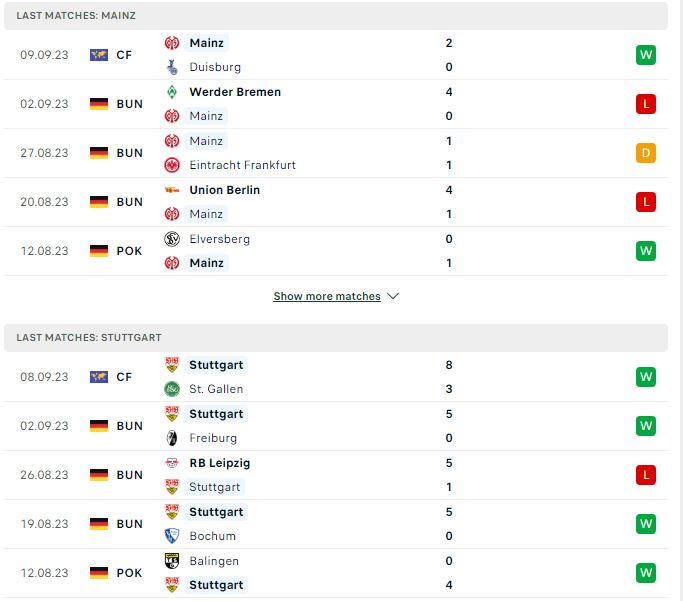This screenshot has height=601, width=683.
Task: Click the Union Berlin logo icon
Action: 172,190
